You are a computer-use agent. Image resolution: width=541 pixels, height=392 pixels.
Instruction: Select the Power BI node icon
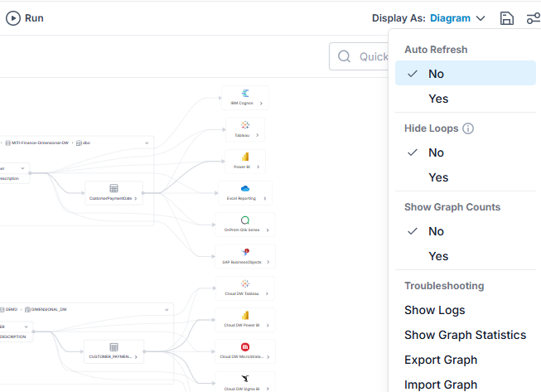245,157
